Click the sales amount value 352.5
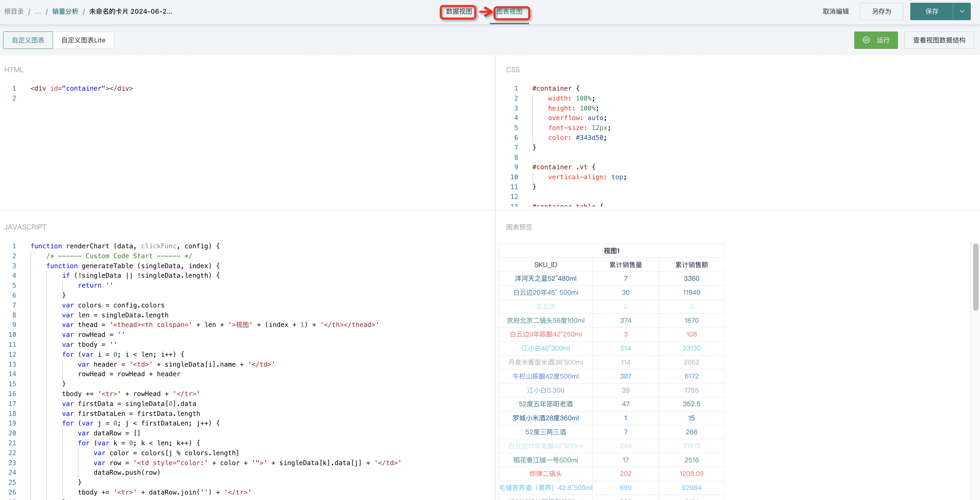Viewport: 980px width, 500px height. pos(691,404)
